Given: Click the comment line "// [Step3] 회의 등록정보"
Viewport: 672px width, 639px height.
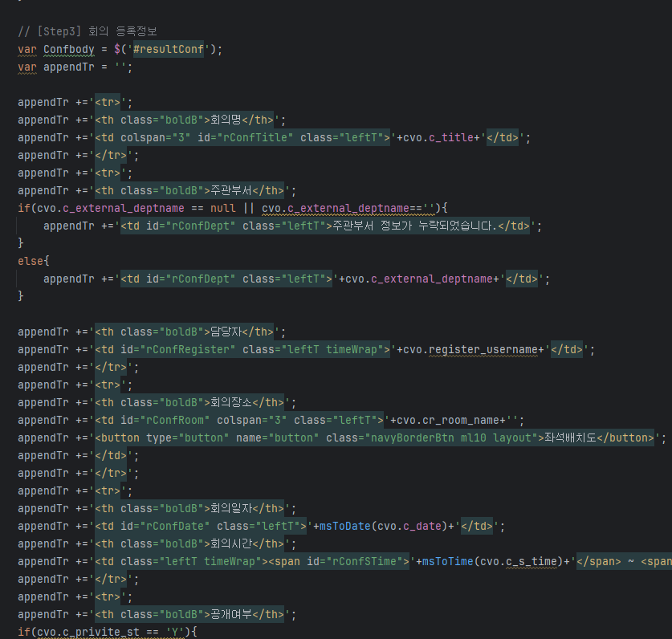Looking at the screenshot, I should [88, 31].
